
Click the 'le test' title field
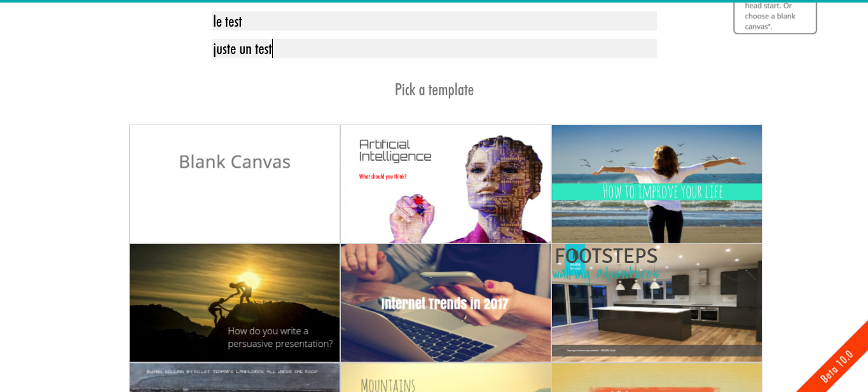(434, 21)
